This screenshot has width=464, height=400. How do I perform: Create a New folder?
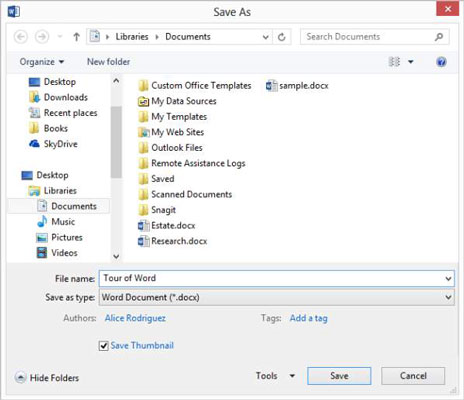pos(108,62)
